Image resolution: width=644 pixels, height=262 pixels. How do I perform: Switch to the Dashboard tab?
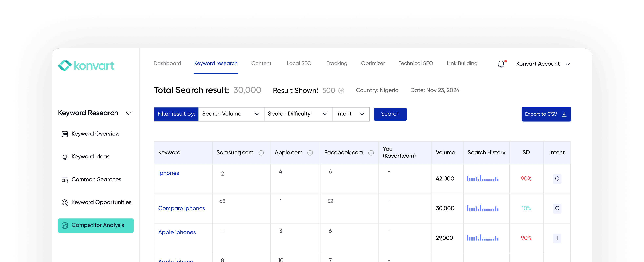167,63
